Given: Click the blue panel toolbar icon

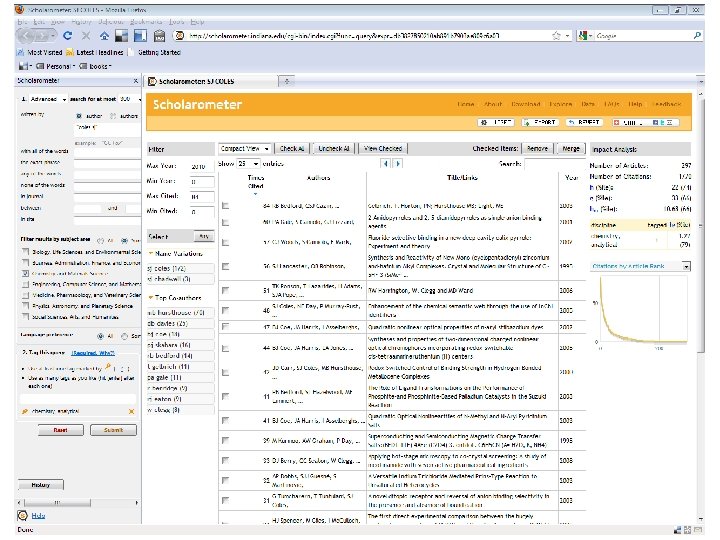Looking at the screenshot, I should click(140, 35).
